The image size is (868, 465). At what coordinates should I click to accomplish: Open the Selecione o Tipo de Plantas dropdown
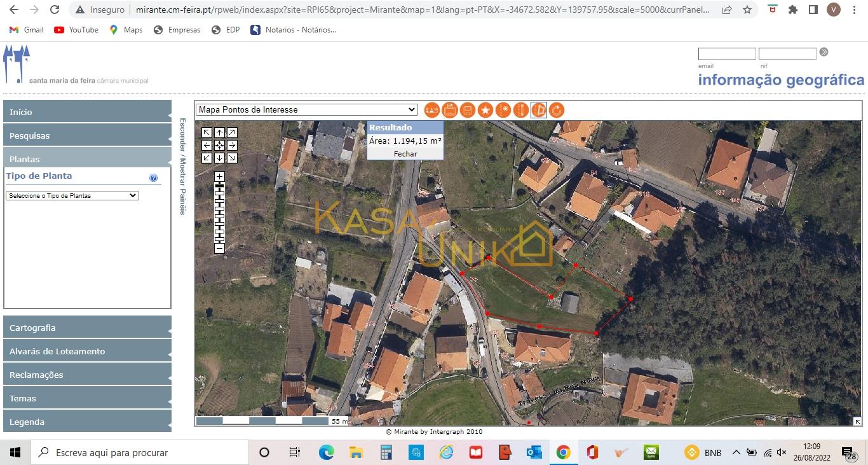72,195
